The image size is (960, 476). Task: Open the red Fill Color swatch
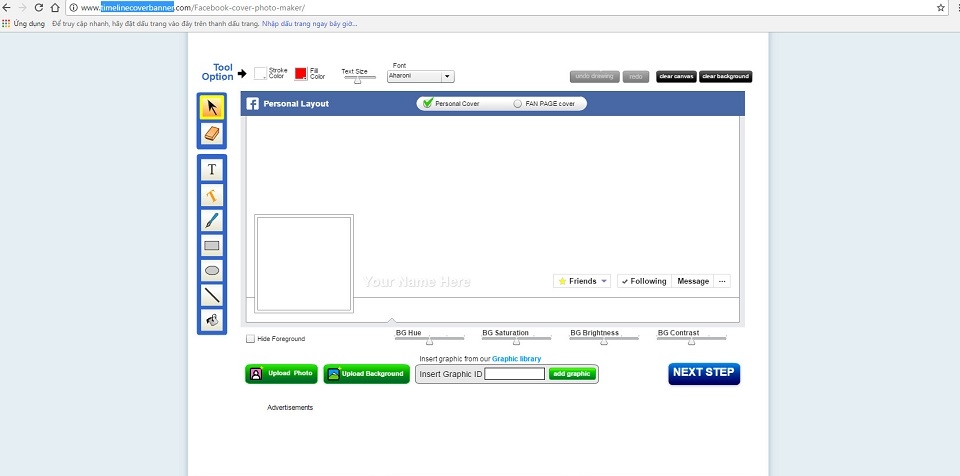pos(301,74)
